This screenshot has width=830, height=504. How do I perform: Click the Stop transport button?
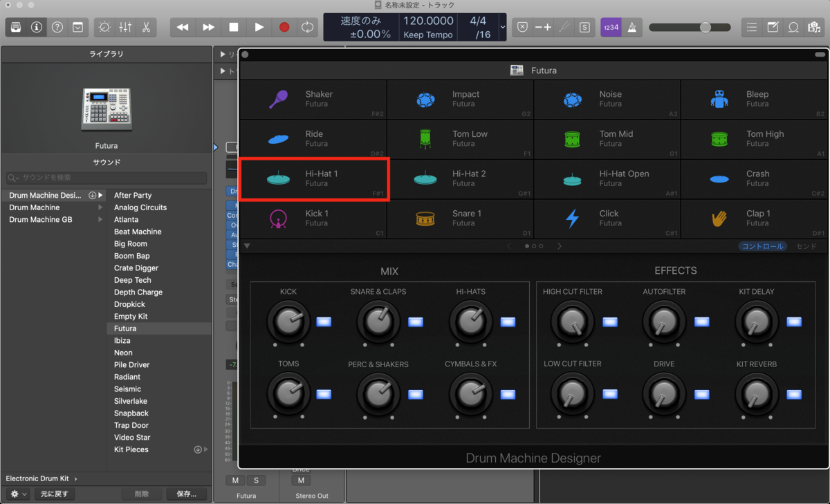pos(234,28)
